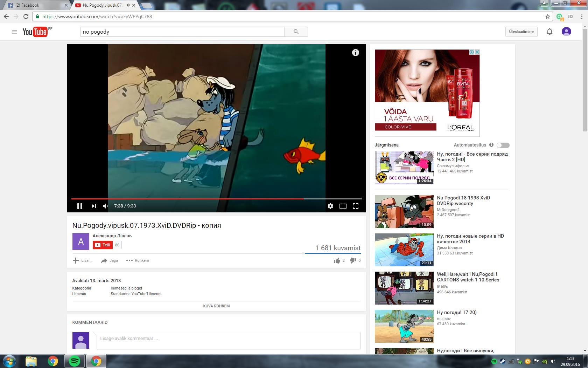Bookmark this page star icon
Viewport: 588px width, 368px height.
point(547,16)
